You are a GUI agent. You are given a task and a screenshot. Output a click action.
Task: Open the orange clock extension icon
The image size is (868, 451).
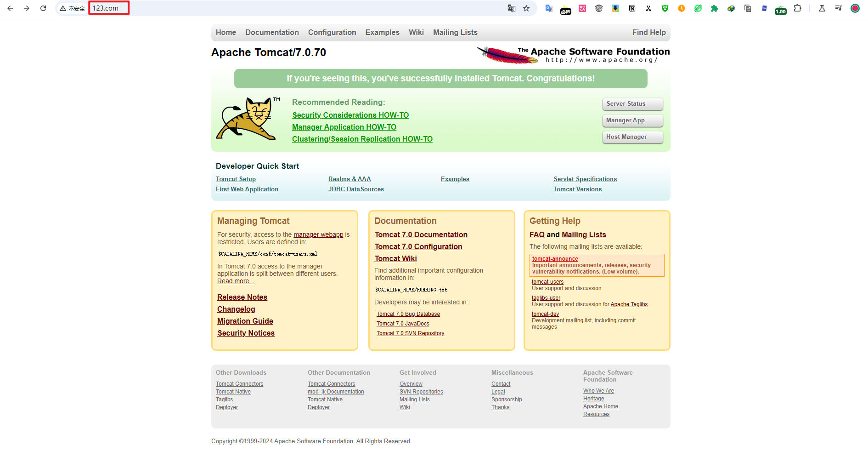[x=682, y=8]
